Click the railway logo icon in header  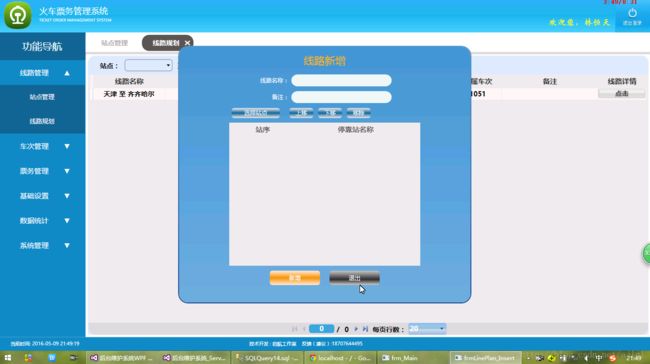[17, 15]
